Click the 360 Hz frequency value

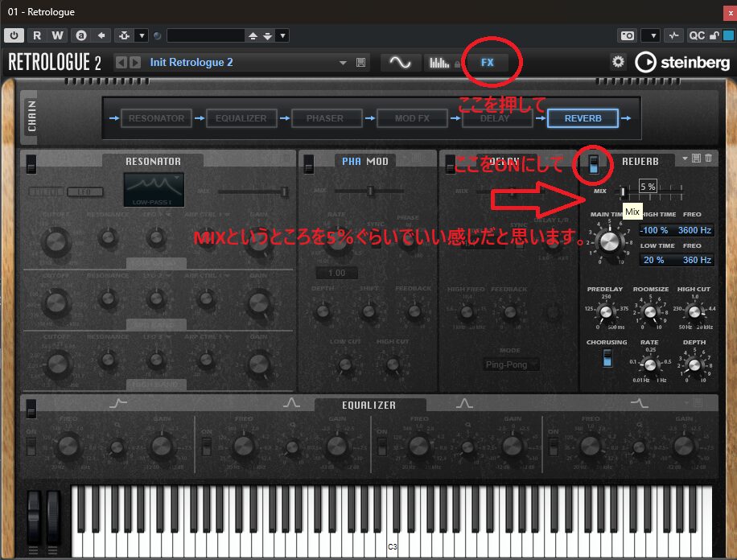pyautogui.click(x=696, y=260)
